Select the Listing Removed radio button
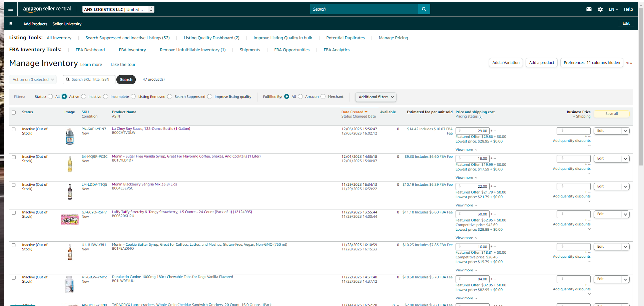The height and width of the screenshot is (306, 644). pyautogui.click(x=133, y=97)
